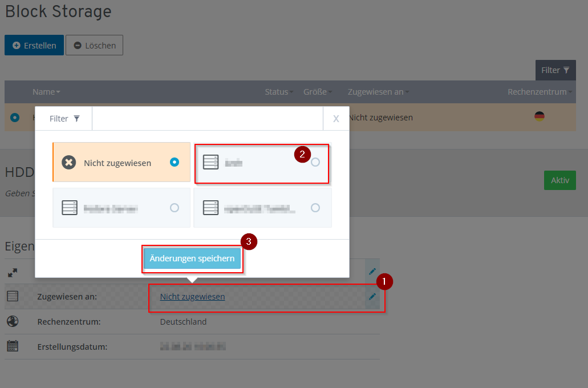Close the server assignment popup with X

coord(336,119)
